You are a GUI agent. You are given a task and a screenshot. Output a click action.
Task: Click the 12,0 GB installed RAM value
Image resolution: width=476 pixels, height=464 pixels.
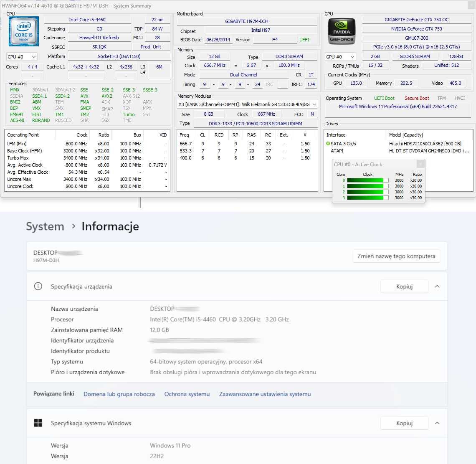(x=160, y=330)
